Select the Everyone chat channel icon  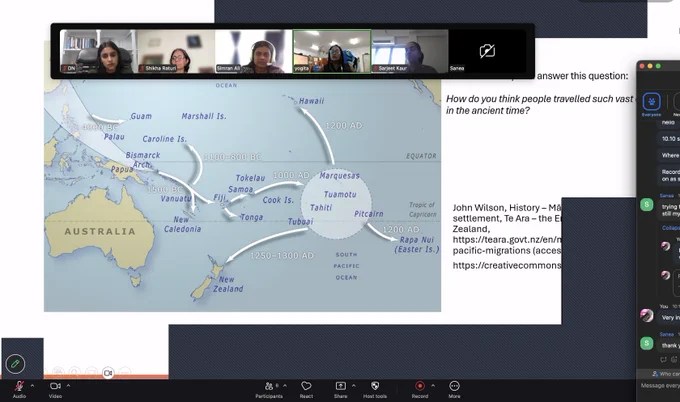(651, 102)
